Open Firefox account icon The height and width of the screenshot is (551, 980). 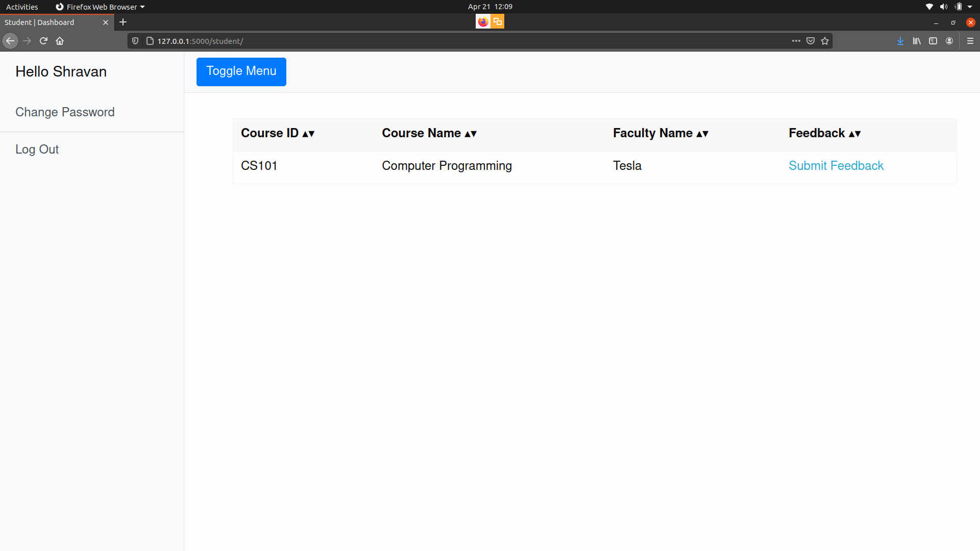click(x=949, y=41)
